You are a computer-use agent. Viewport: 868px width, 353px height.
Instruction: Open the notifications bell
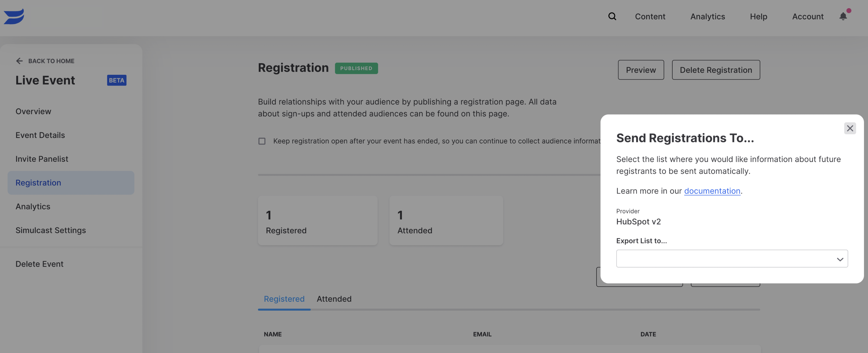tap(843, 16)
